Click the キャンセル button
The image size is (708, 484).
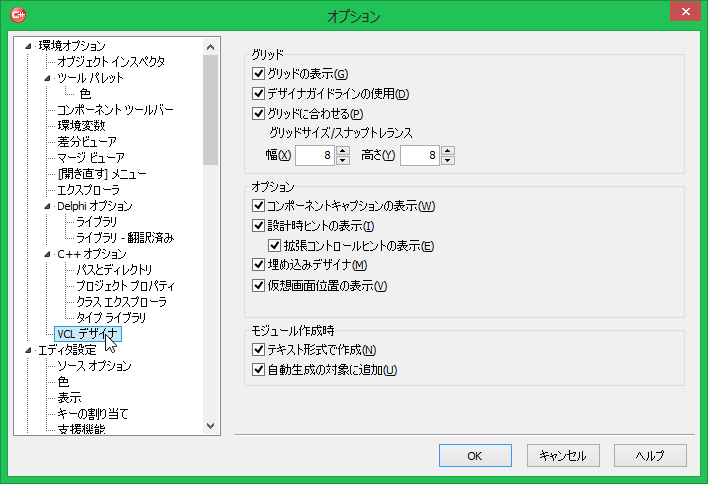pyautogui.click(x=562, y=455)
